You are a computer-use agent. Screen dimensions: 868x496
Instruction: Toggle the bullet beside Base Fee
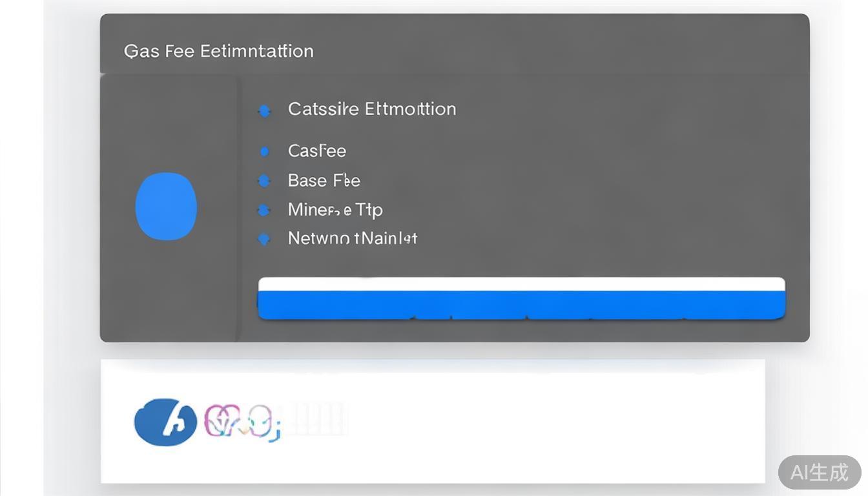click(x=263, y=181)
